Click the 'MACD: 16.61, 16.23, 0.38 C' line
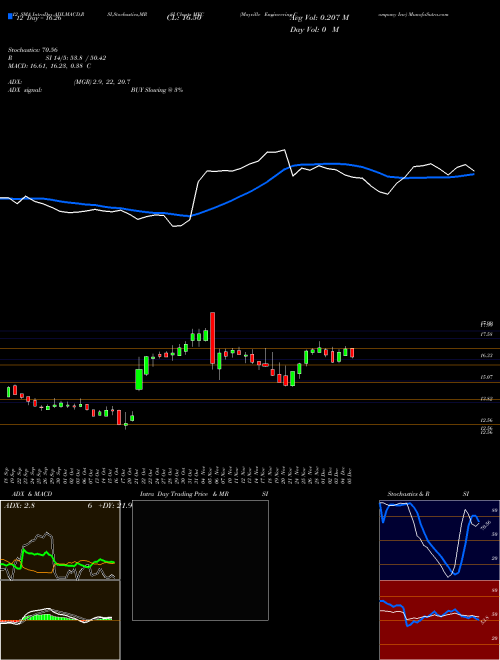The width and height of the screenshot is (500, 660). [50, 66]
